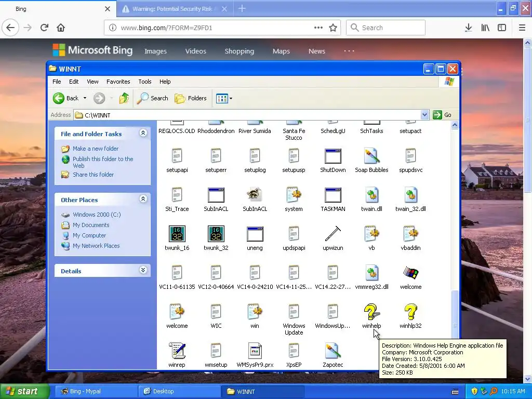This screenshot has height=399, width=532.
Task: Open the winhlp32 help file
Action: pos(410,312)
